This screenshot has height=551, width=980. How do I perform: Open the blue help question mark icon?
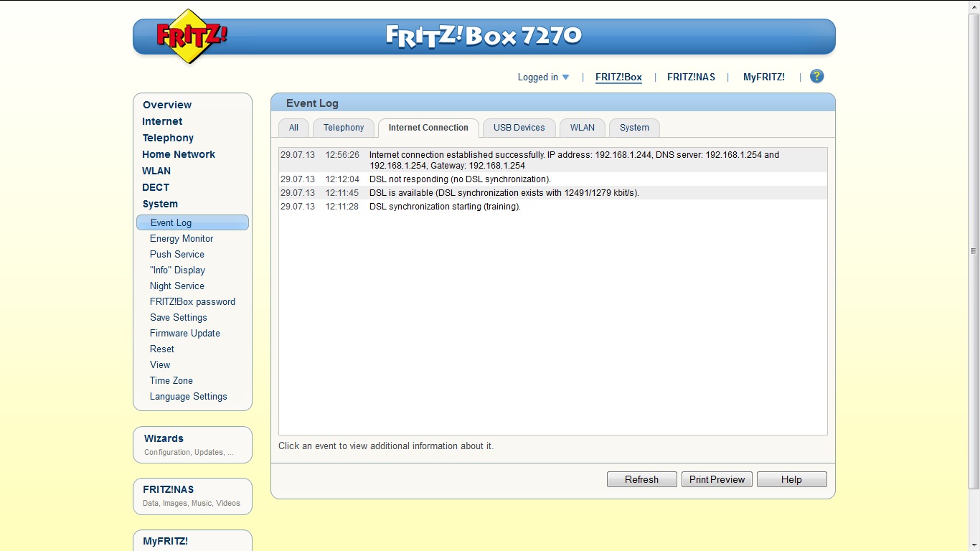[816, 76]
